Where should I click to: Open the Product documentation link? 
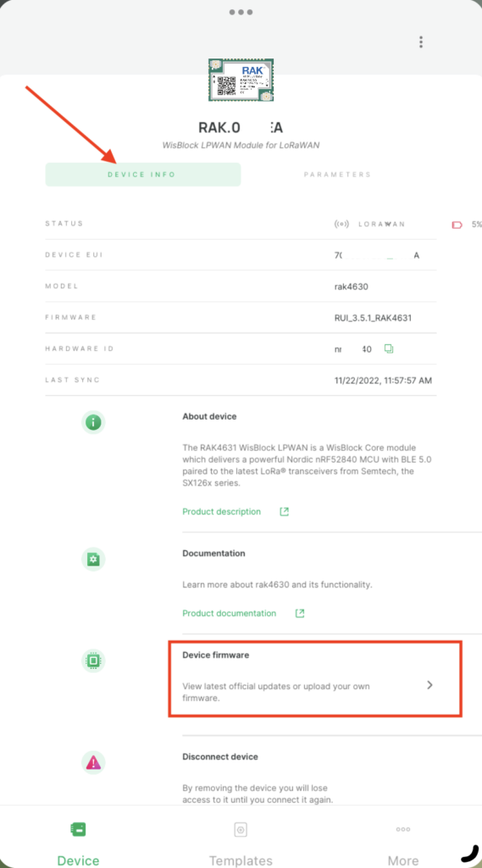(229, 614)
